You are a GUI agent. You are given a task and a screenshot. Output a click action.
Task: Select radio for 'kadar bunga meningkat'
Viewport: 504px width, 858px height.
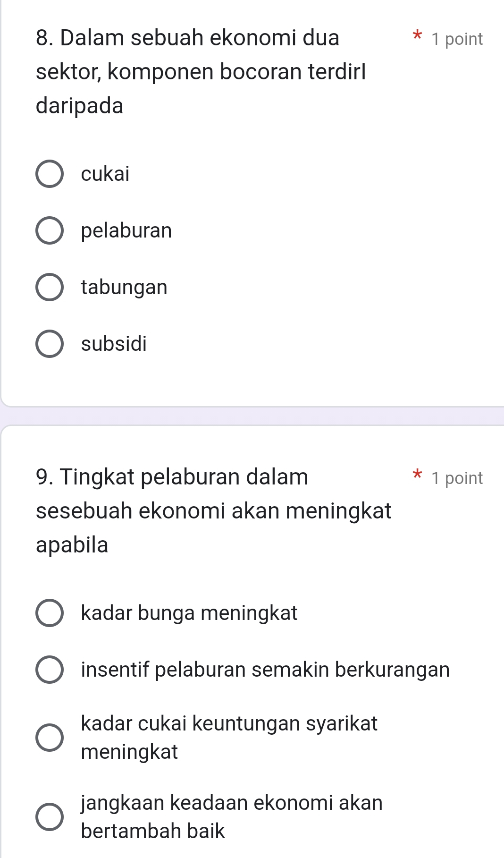(50, 613)
